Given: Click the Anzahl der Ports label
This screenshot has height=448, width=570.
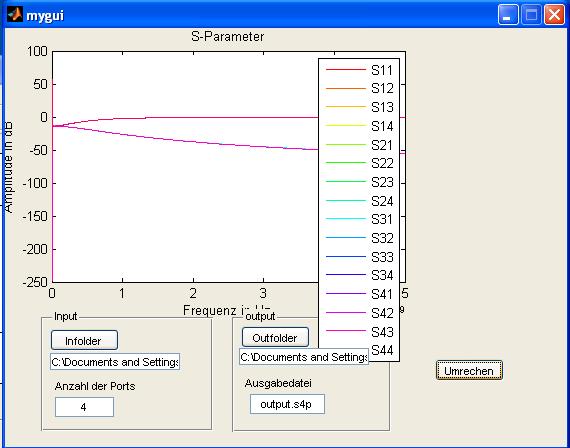Looking at the screenshot, I should pyautogui.click(x=95, y=386).
